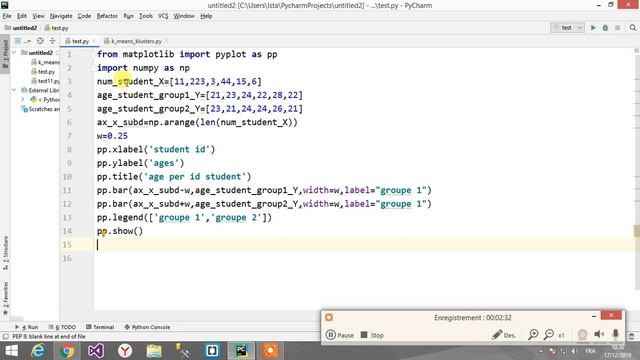Open the Help menu
640x360 pixels.
pos(206,16)
